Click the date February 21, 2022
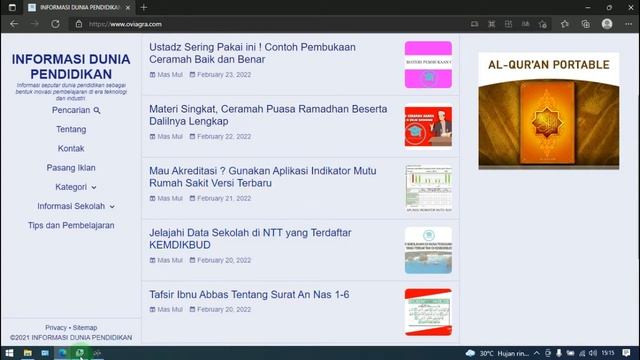Viewport: 640px width, 360px height. [x=224, y=198]
